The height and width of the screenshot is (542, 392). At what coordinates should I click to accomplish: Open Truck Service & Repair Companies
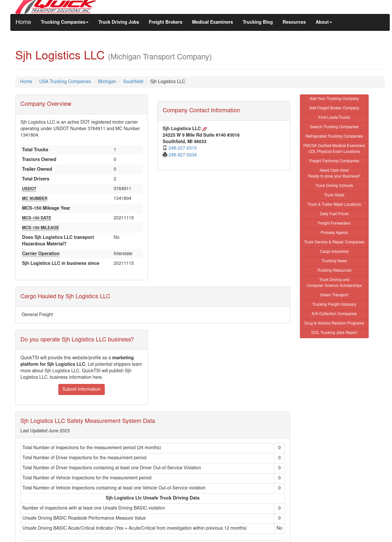334,242
